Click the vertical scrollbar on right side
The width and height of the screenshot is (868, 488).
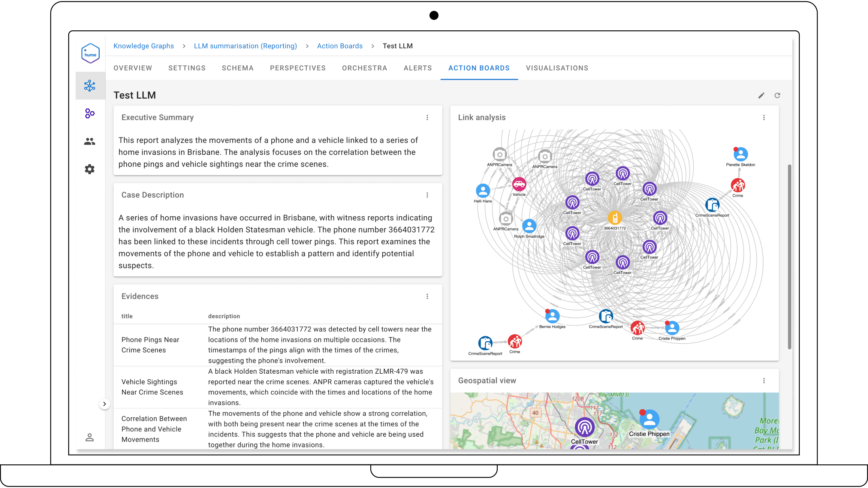click(x=789, y=257)
